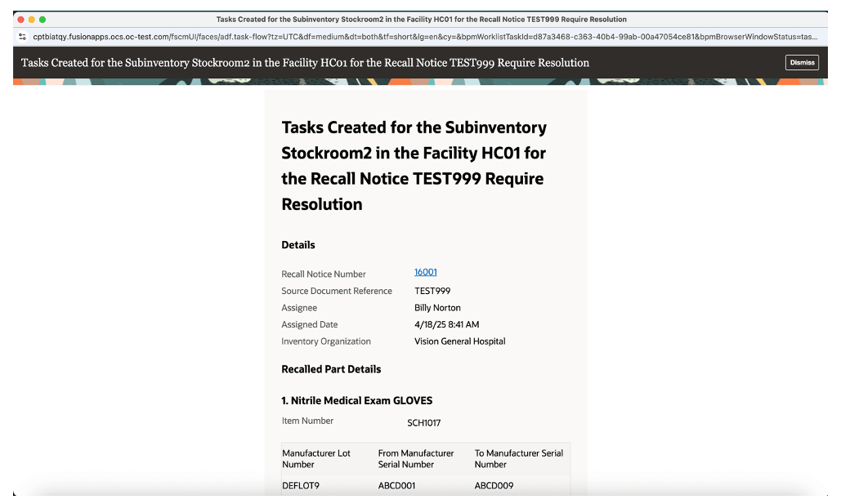Click the From Manufacturer Serial Number header

pyautogui.click(x=416, y=459)
